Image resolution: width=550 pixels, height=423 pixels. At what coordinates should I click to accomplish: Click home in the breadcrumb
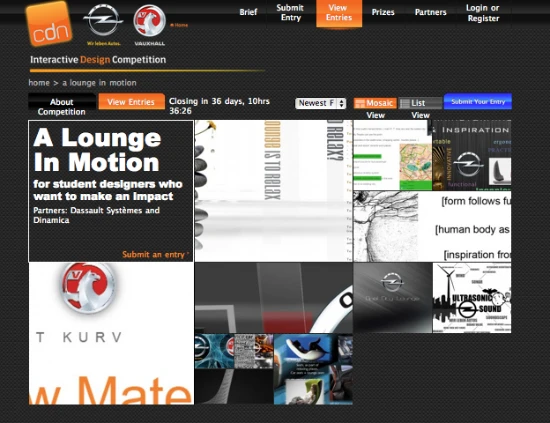39,83
